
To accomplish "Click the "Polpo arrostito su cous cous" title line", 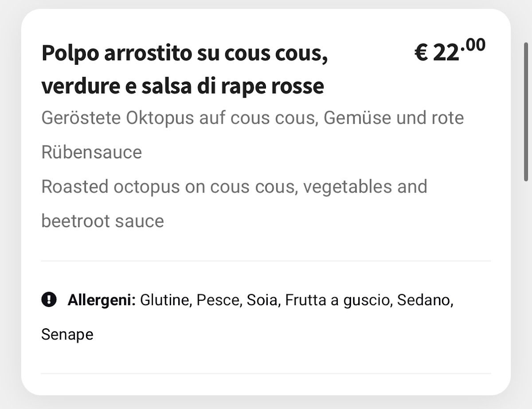I will pyautogui.click(x=184, y=54).
